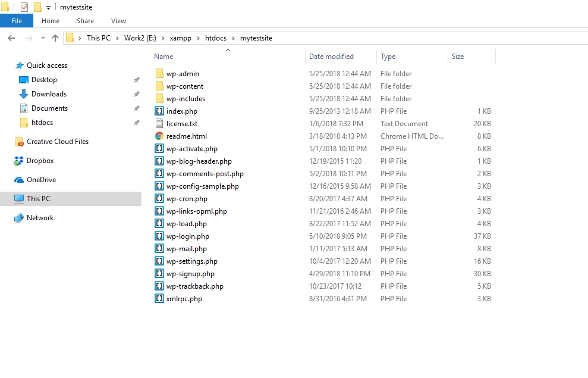Click the wp-config-sample.php file icon

(159, 186)
